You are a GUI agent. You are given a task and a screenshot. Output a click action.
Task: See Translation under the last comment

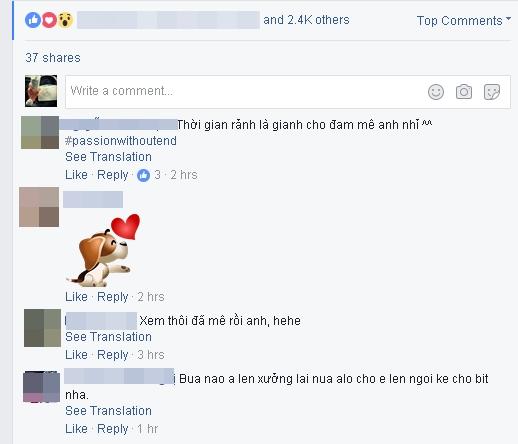tap(108, 411)
